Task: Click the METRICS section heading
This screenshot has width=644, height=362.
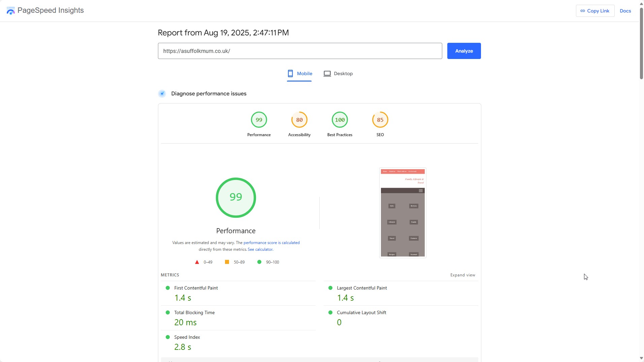Action: pyautogui.click(x=170, y=275)
